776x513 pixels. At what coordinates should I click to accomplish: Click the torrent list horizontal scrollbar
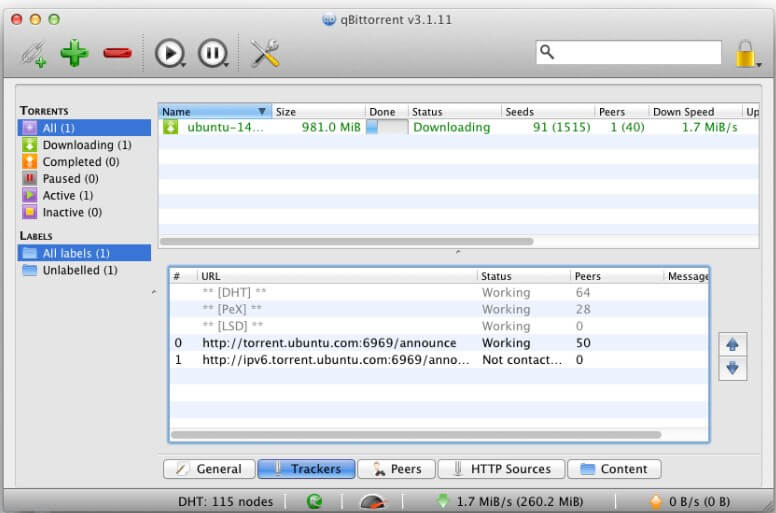[347, 241]
